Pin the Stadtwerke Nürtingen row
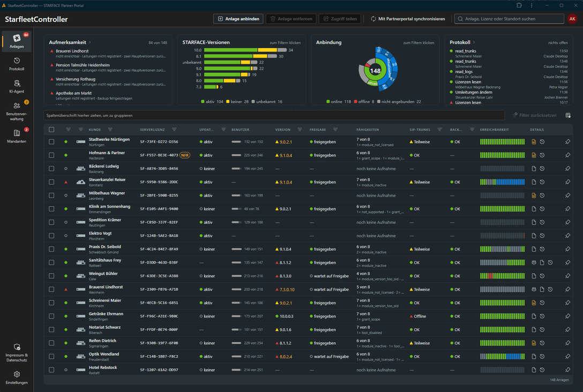 coord(567,141)
